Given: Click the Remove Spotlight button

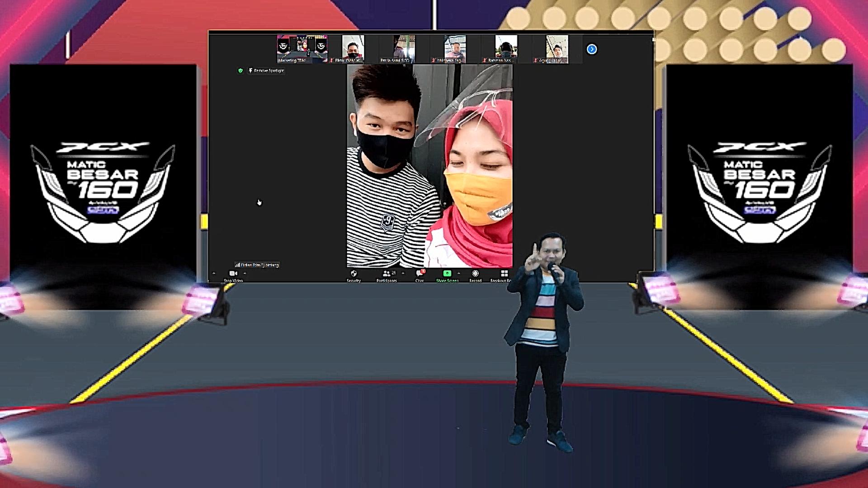Looking at the screenshot, I should click(266, 70).
